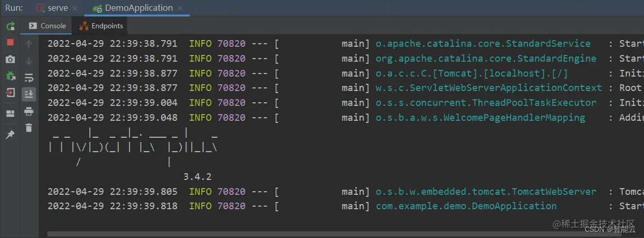Rerun DemoApplication with the green rerun icon
Screen dimensions: 644x238
(10, 26)
